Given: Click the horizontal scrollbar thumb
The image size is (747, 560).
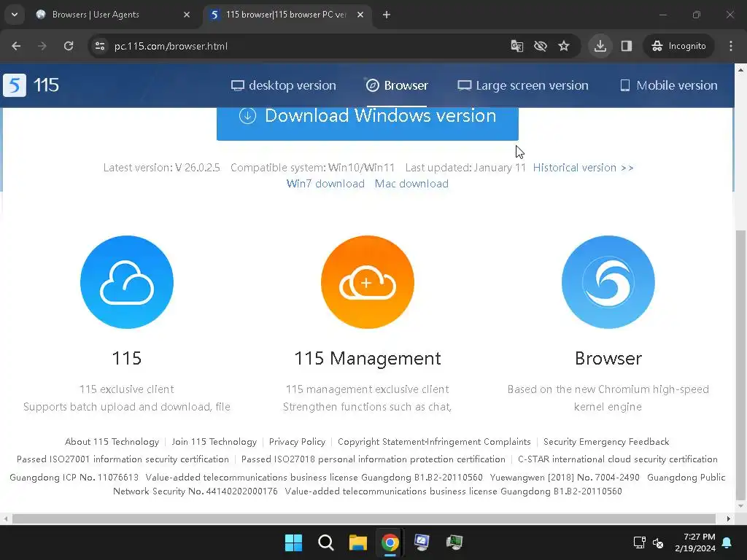Looking at the screenshot, I should [363, 518].
